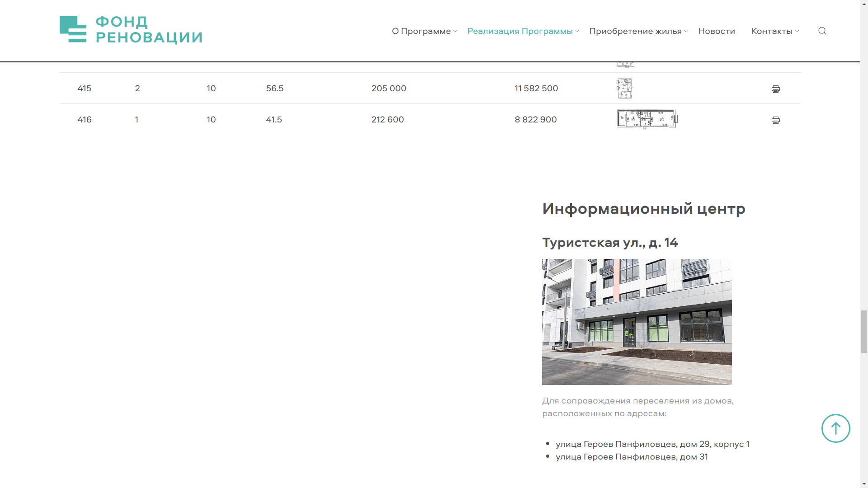Open floor plan thumbnail for apartment 415
The height and width of the screenshot is (488, 868).
(624, 88)
